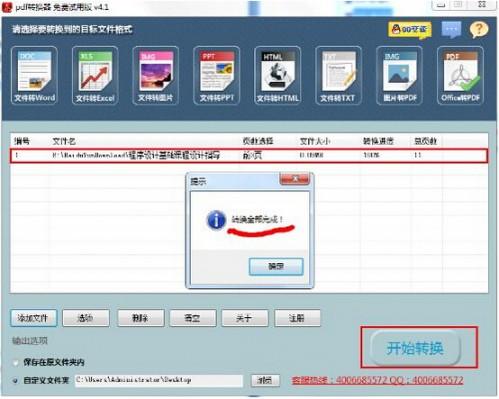Pick the 文件转PPT conversion icon

pyautogui.click(x=217, y=76)
